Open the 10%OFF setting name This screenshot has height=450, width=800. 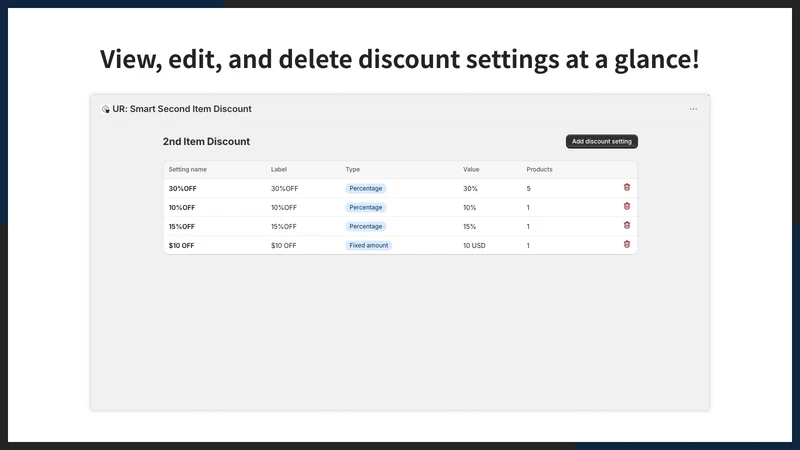182,208
